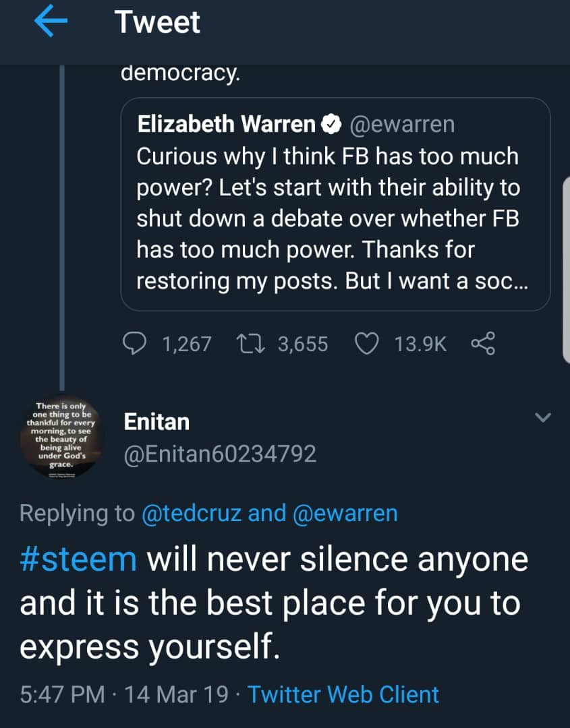Open Enitan's display name
The image size is (570, 728).
(x=156, y=422)
